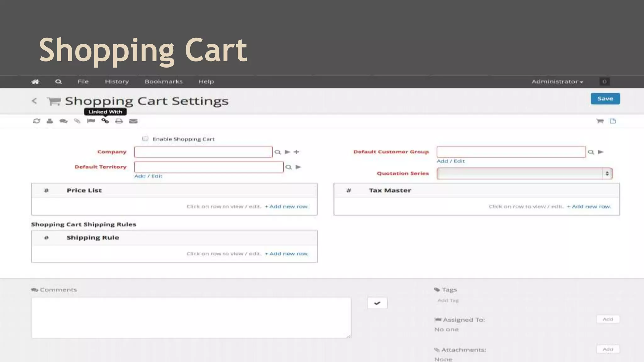Click the Linked With chain icon
This screenshot has height=362, width=644.
105,121
